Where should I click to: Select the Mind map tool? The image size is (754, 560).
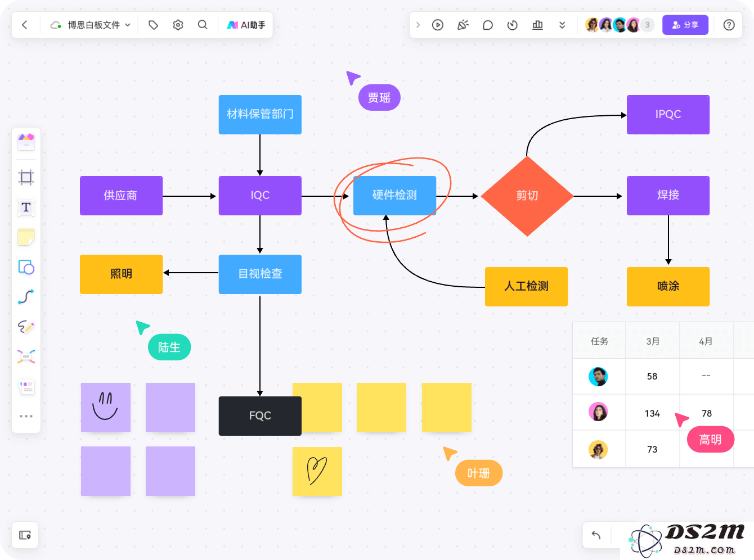pos(26,356)
